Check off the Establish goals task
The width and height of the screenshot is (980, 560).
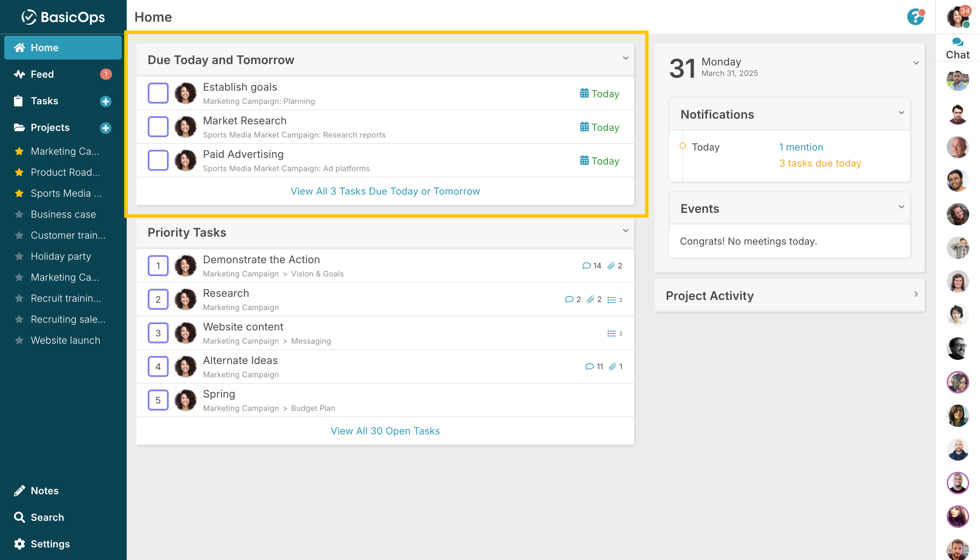[x=158, y=93]
